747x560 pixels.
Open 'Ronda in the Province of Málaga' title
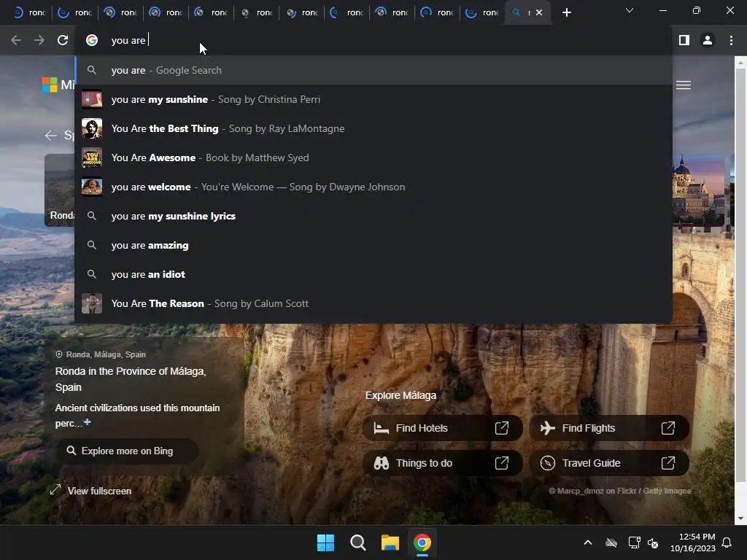click(x=131, y=379)
